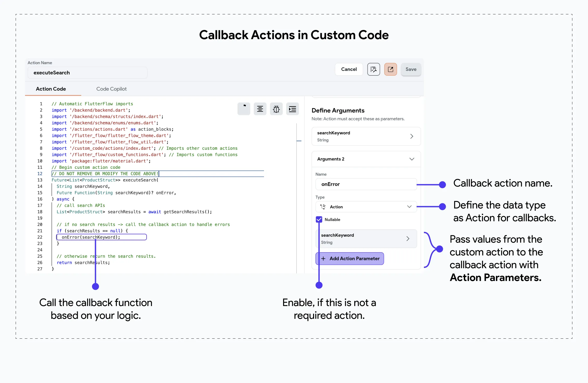Click the code boilerplate generator icon
The height and width of the screenshot is (383, 588).
374,69
